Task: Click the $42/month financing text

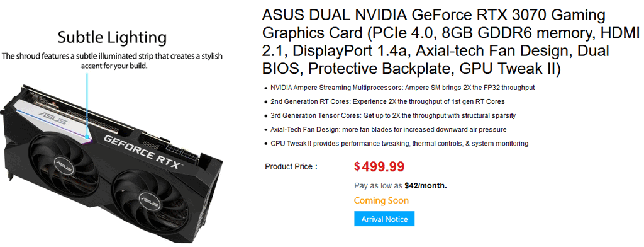Action: tap(426, 186)
